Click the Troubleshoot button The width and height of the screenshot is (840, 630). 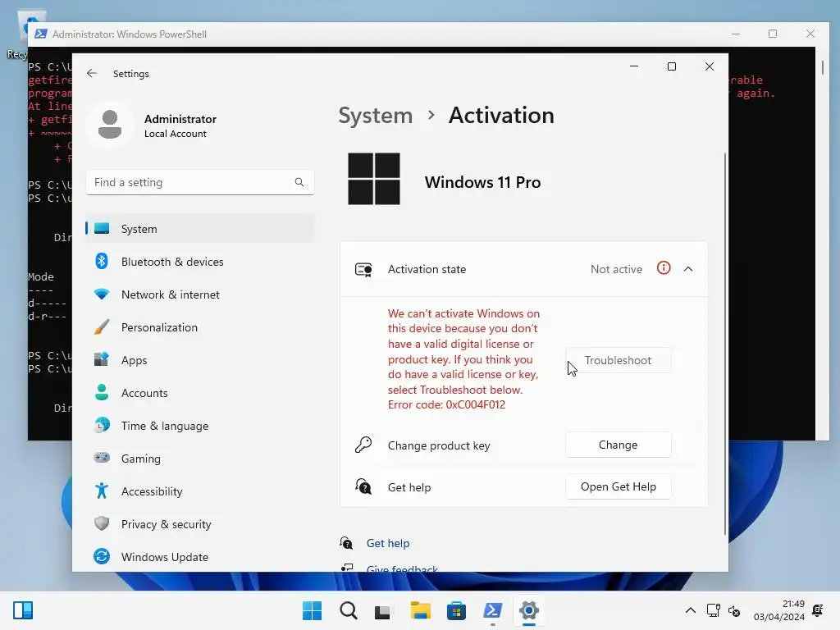619,360
